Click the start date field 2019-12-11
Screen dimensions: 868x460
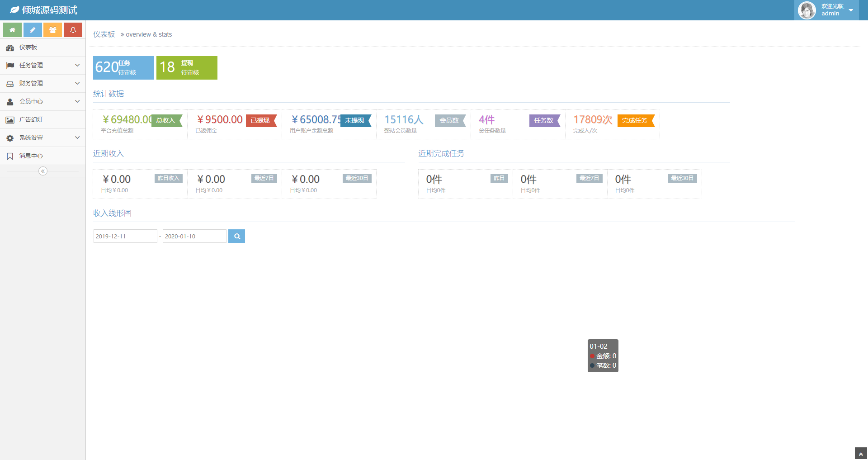coord(125,236)
